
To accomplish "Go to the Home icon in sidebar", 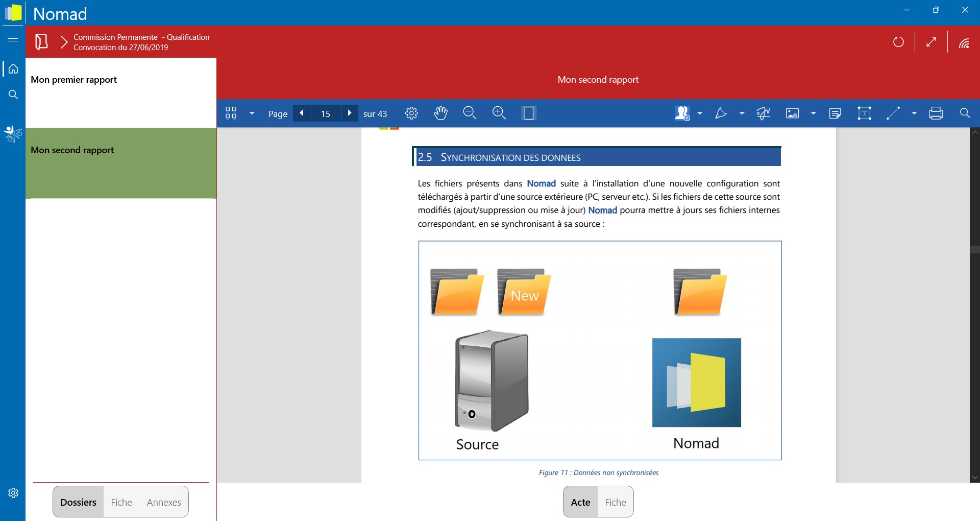I will 13,69.
